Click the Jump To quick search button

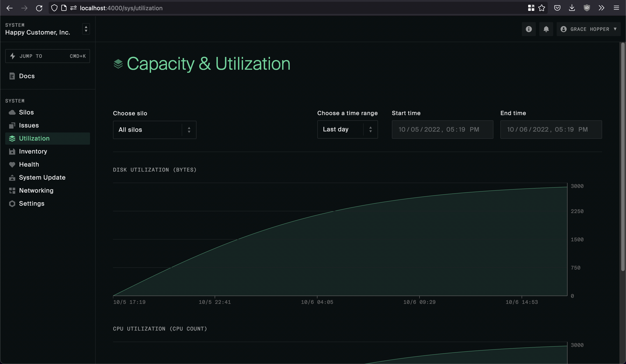tap(47, 56)
